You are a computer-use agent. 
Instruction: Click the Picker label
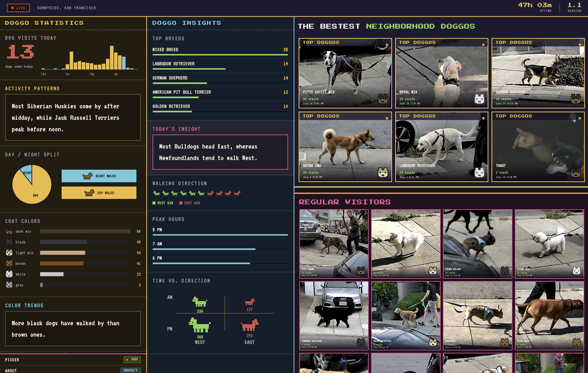coord(12,360)
